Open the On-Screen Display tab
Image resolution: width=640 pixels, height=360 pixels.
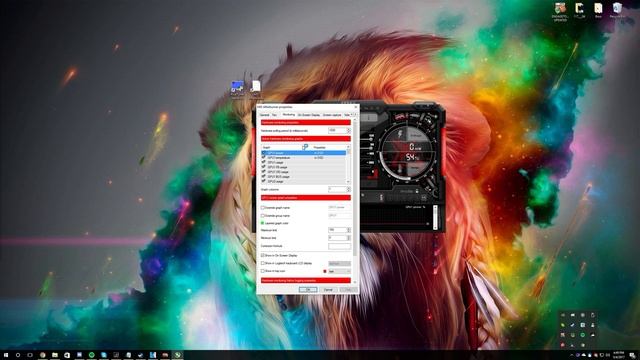click(309, 115)
